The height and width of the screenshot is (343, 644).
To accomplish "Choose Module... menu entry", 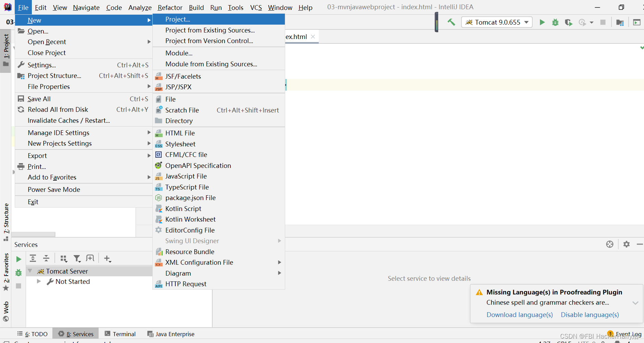I will pos(219,53).
